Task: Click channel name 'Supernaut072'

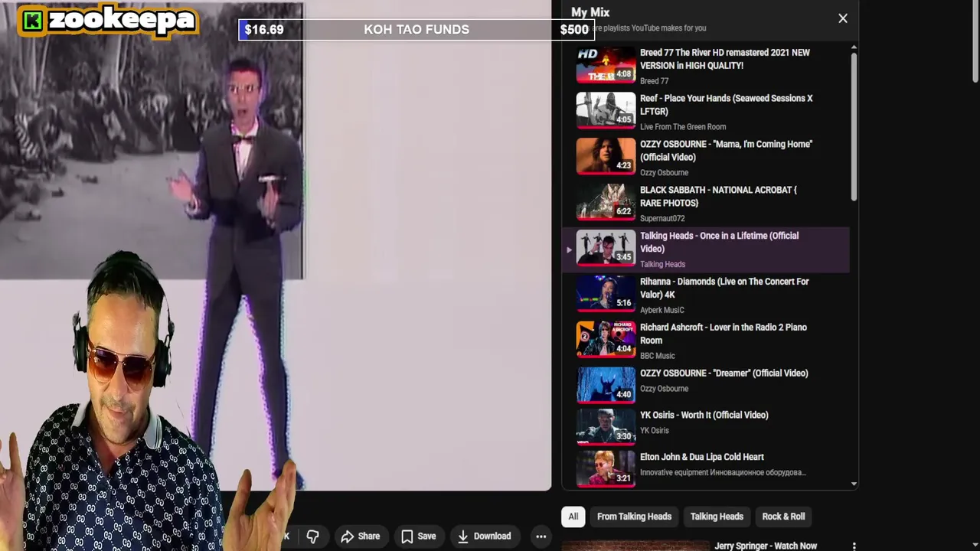Action: [662, 219]
